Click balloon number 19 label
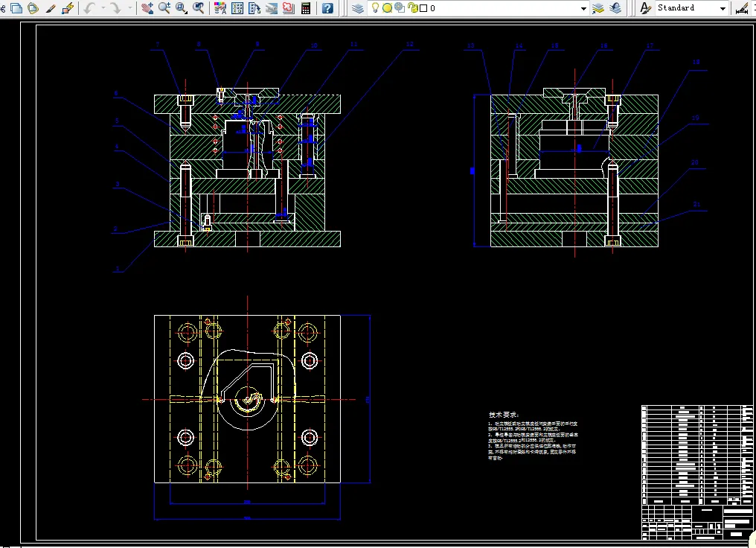This screenshot has height=548, width=756. (695, 118)
